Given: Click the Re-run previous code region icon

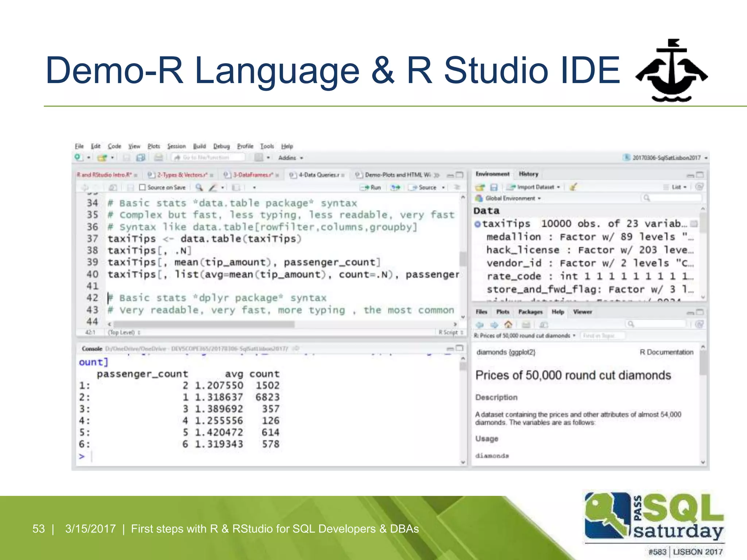Looking at the screenshot, I should coord(395,187).
